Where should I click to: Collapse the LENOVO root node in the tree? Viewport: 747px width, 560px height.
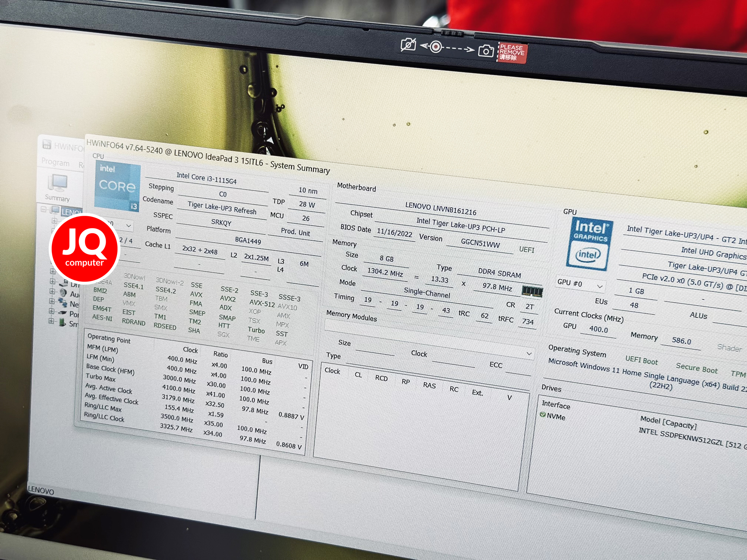[x=43, y=209]
